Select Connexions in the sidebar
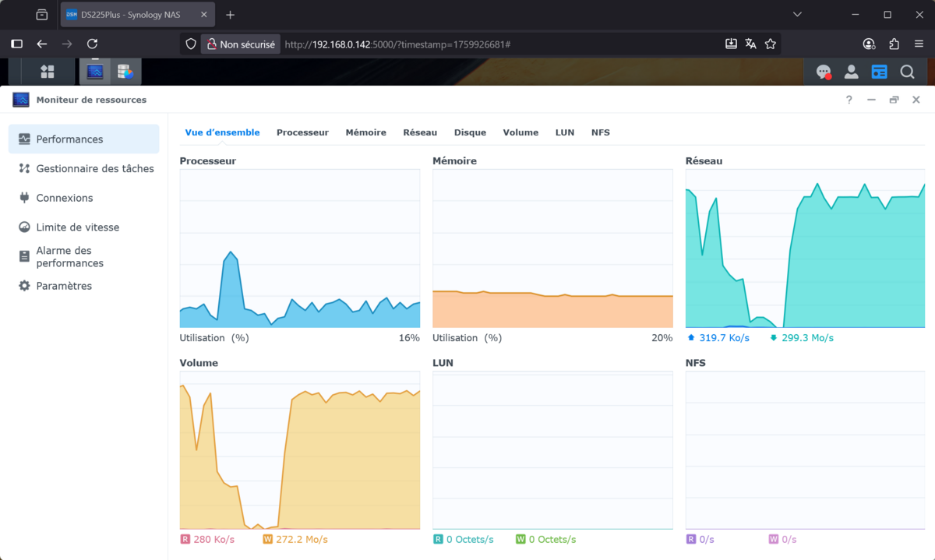Image resolution: width=935 pixels, height=560 pixels. [64, 198]
